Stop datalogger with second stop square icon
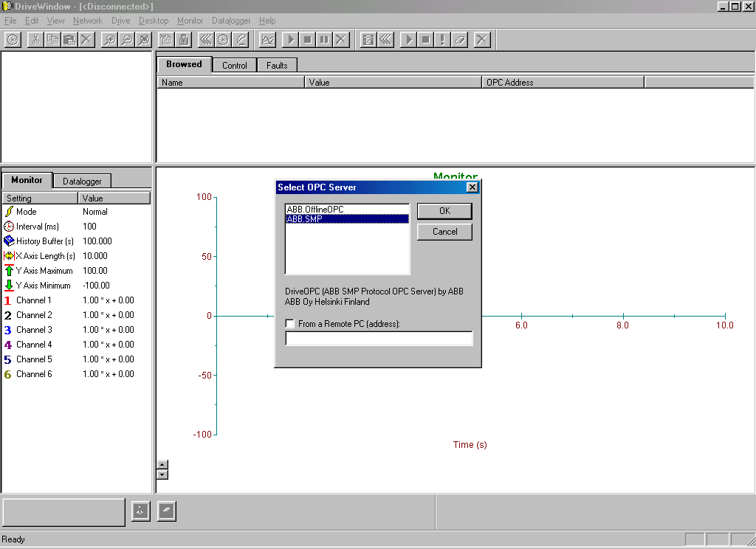The image size is (756, 549). pyautogui.click(x=425, y=40)
